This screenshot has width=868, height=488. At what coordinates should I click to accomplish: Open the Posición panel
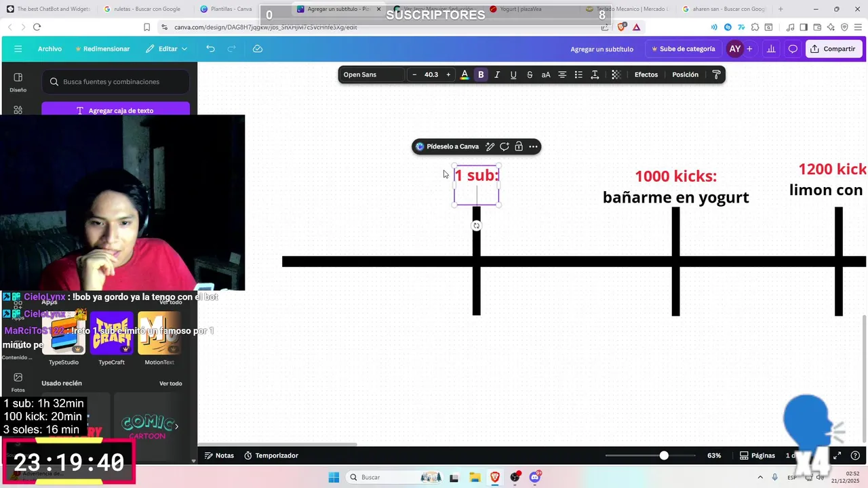point(685,75)
